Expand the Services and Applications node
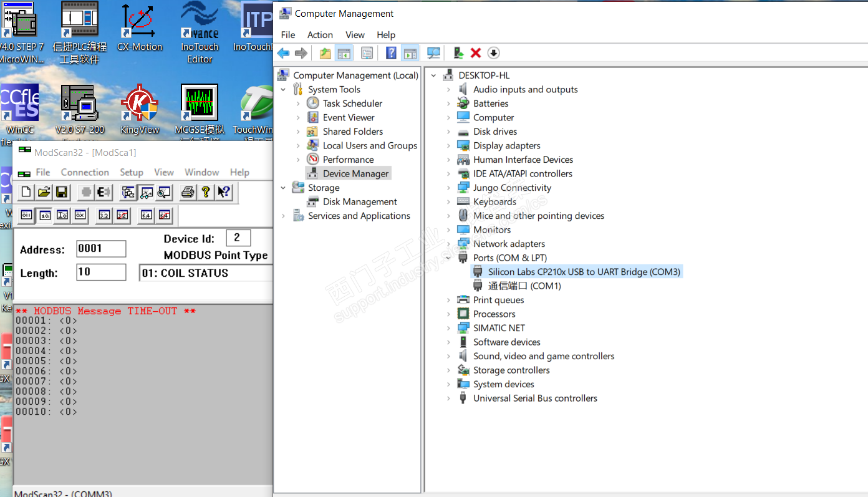This screenshot has height=497, width=868. tap(284, 216)
